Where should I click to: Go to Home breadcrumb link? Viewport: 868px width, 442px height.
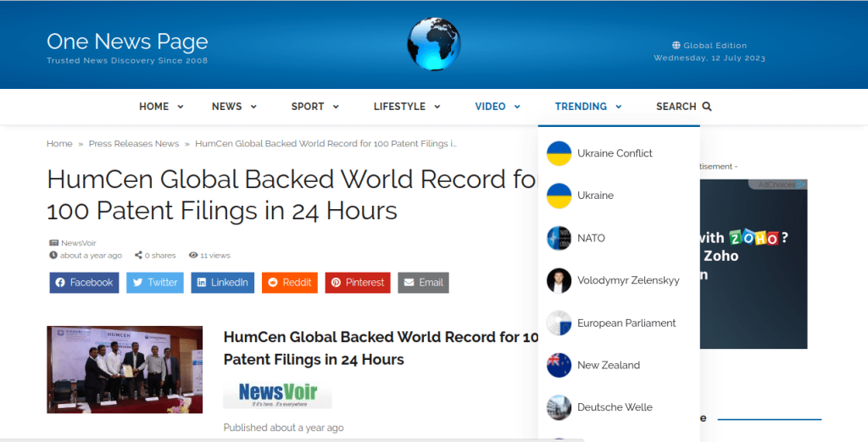point(59,143)
